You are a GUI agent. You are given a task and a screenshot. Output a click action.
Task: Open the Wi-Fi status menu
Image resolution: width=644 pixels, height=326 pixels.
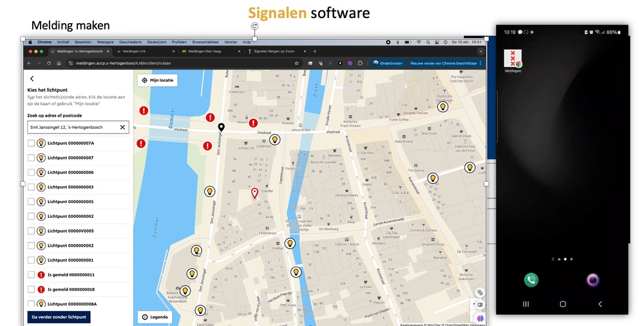[419, 42]
